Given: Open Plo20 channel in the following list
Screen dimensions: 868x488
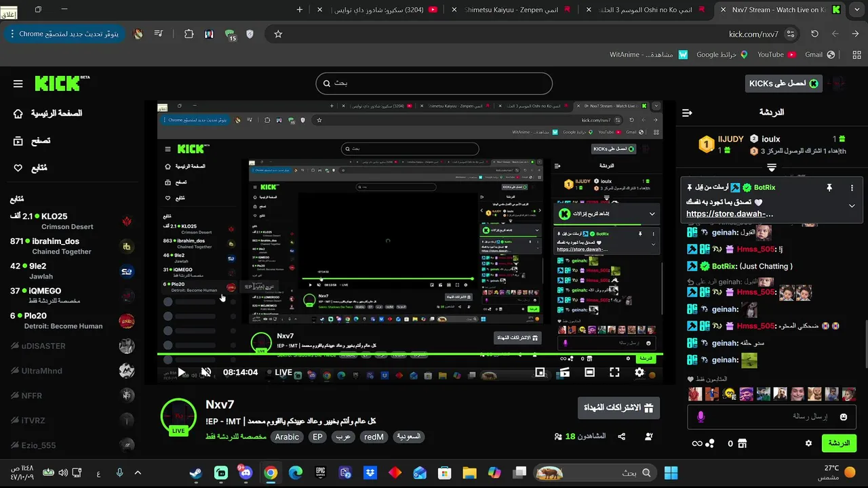Looking at the screenshot, I should (72, 321).
